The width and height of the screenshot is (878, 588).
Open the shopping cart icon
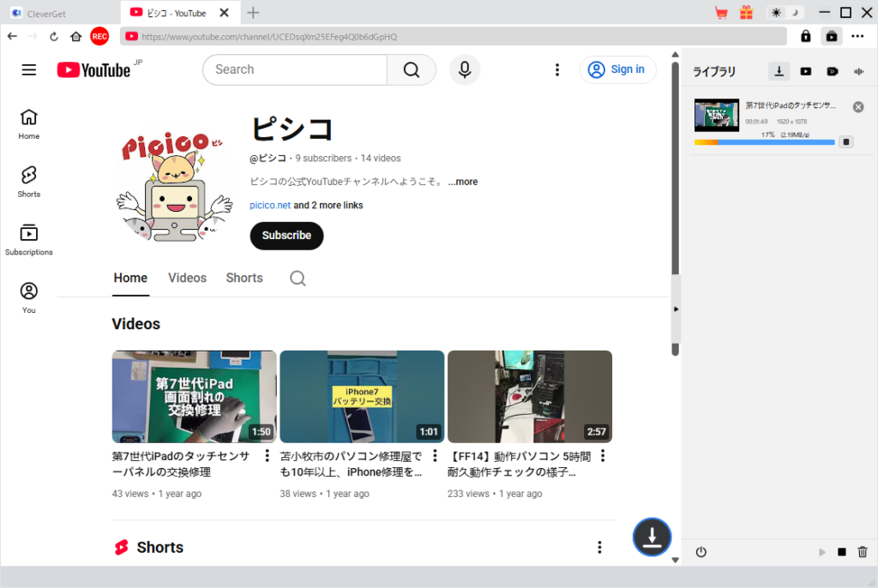tap(721, 13)
